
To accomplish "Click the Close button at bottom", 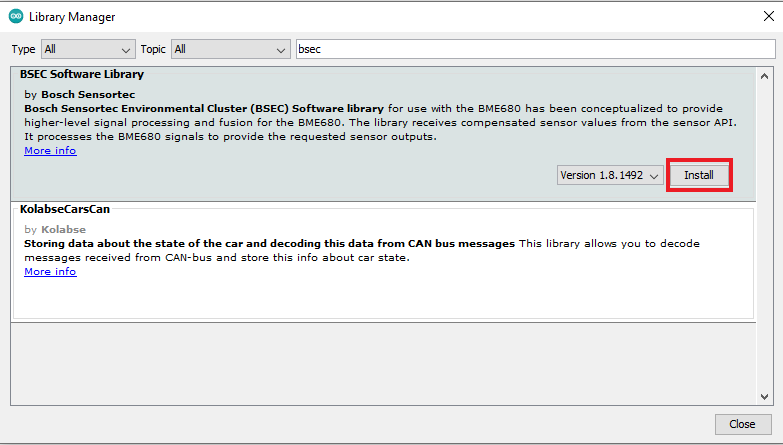I will [x=742, y=424].
